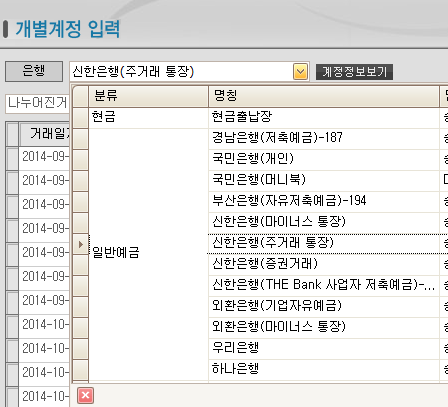Click the 나누어진거 input field
The width and height of the screenshot is (448, 407).
point(37,103)
